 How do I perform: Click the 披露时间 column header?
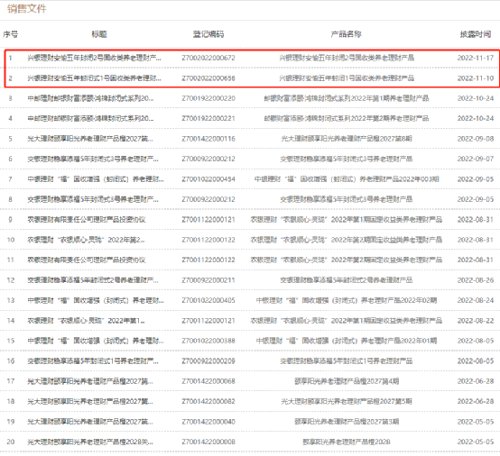coord(475,34)
